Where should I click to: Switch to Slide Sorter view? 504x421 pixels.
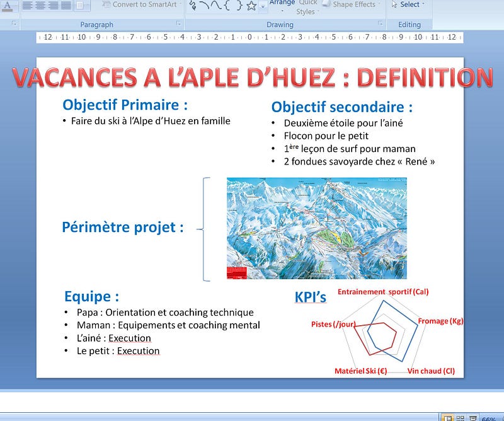point(461,418)
